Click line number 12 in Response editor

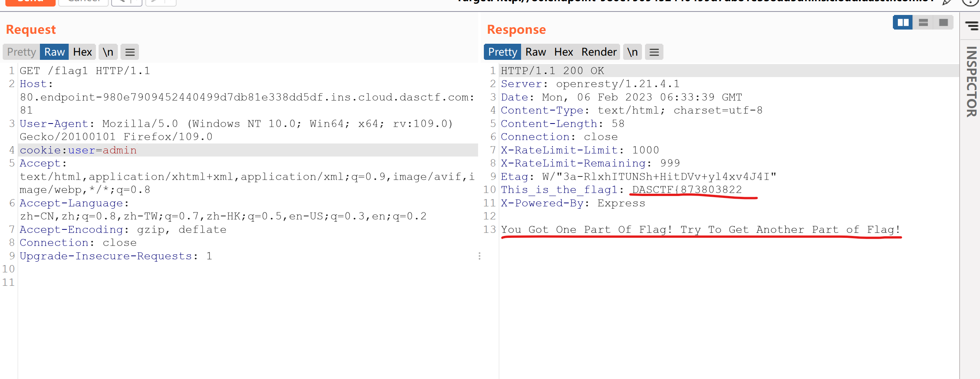tap(490, 216)
